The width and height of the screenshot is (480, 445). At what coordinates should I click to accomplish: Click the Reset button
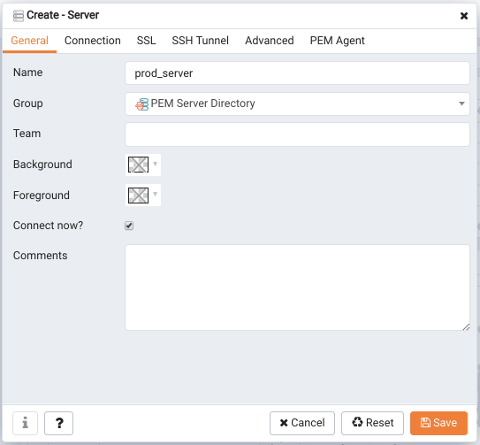pos(372,423)
